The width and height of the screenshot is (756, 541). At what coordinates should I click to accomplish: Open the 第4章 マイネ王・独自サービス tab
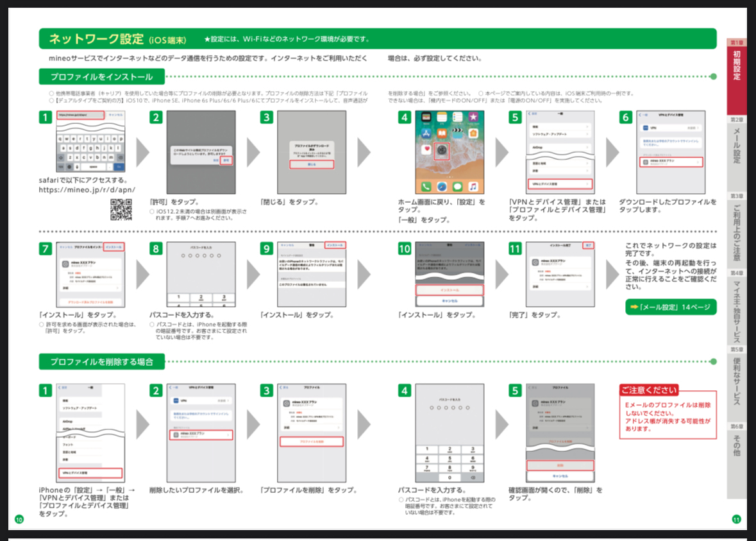click(737, 307)
